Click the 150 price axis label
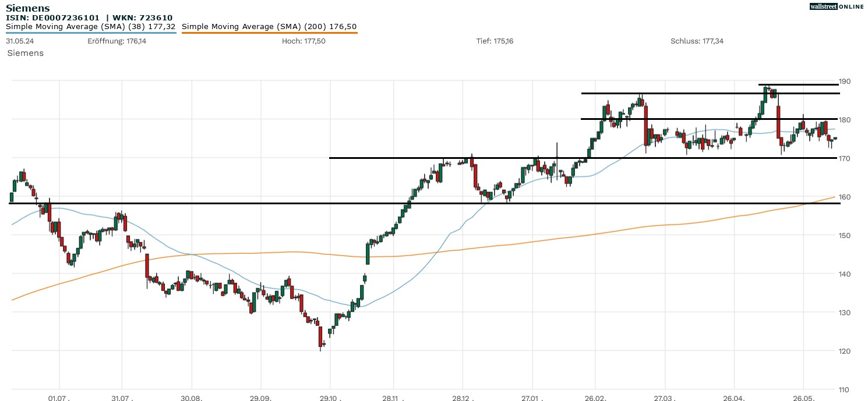 click(x=845, y=235)
